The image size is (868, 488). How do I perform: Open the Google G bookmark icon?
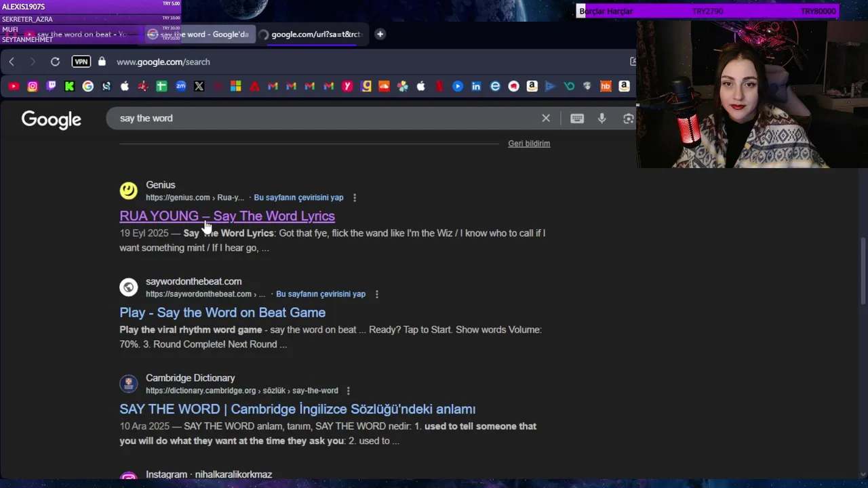click(x=88, y=86)
